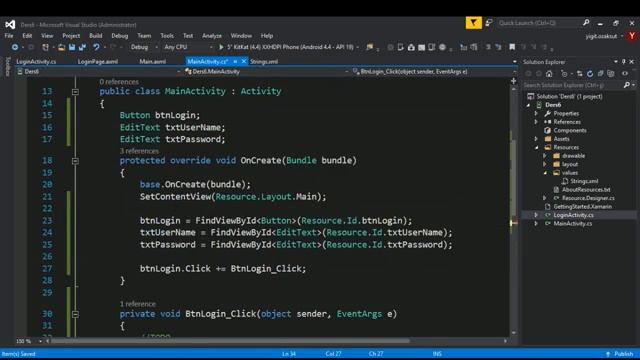This screenshot has height=360, width=640.
Task: Open the Toolbox side panel tab
Action: pos(7,67)
